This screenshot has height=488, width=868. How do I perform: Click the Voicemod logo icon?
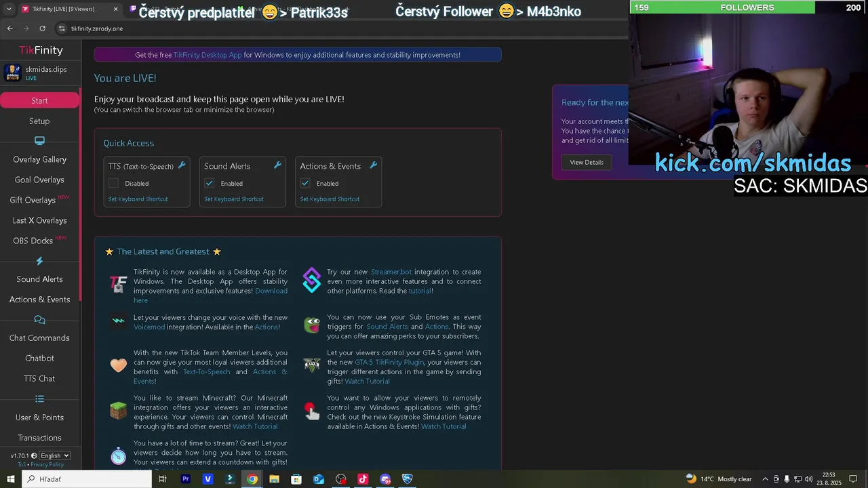[119, 321]
